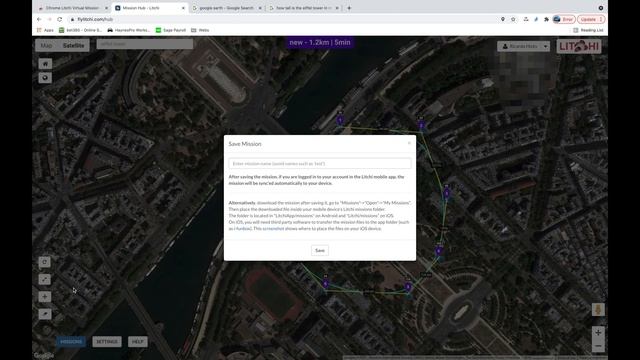Select waypoint 2 marker on map
Image resolution: width=640 pixels, height=360 pixels.
pos(422,125)
